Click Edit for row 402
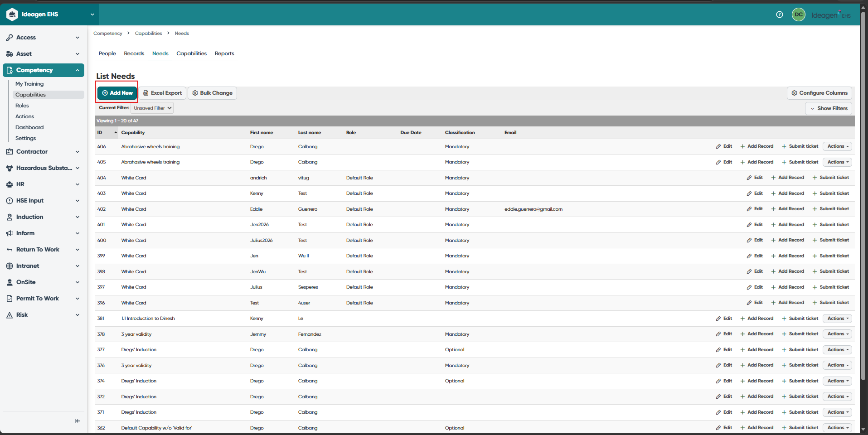This screenshot has width=868, height=435. tap(754, 209)
